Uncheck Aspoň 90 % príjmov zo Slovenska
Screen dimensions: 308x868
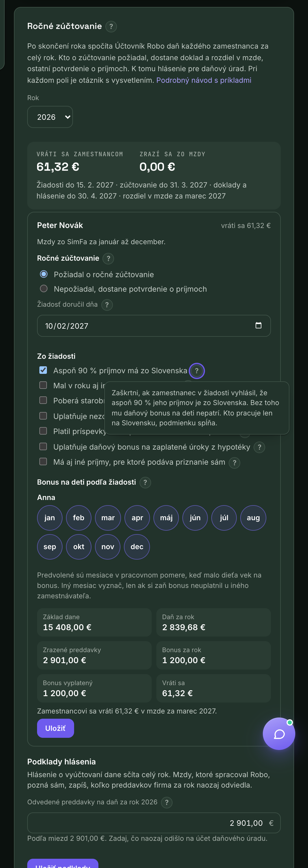coord(43,370)
